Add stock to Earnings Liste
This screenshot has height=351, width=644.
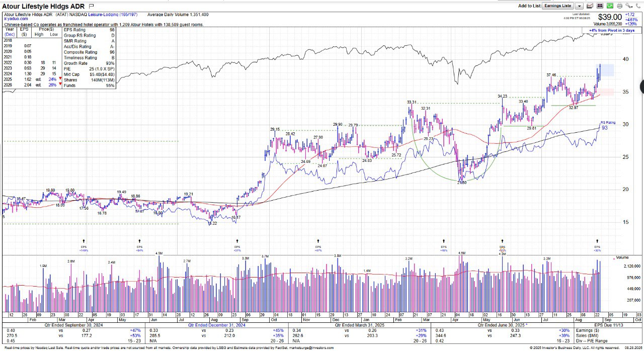pos(557,6)
